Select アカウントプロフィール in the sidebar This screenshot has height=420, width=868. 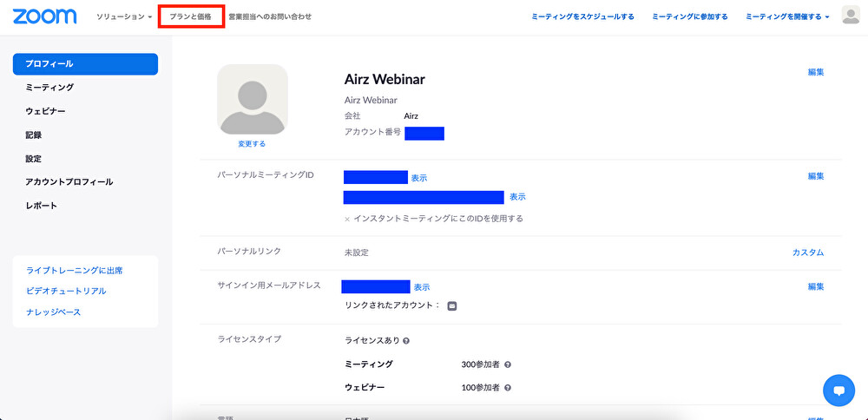(69, 182)
